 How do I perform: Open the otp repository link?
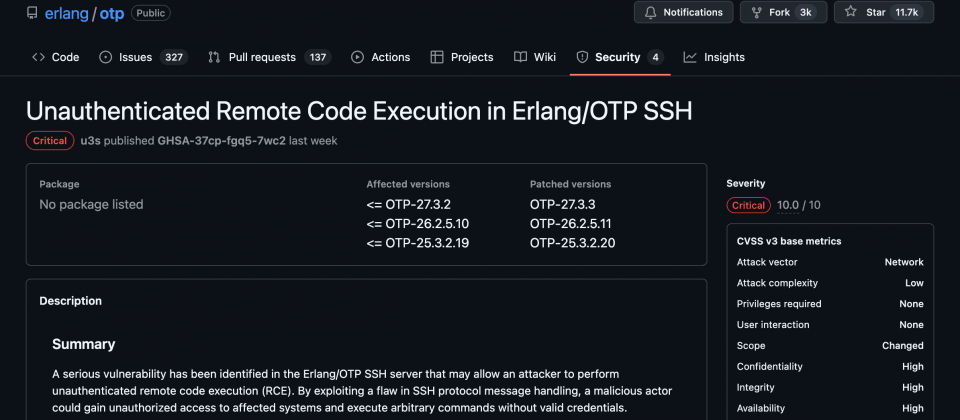point(112,13)
